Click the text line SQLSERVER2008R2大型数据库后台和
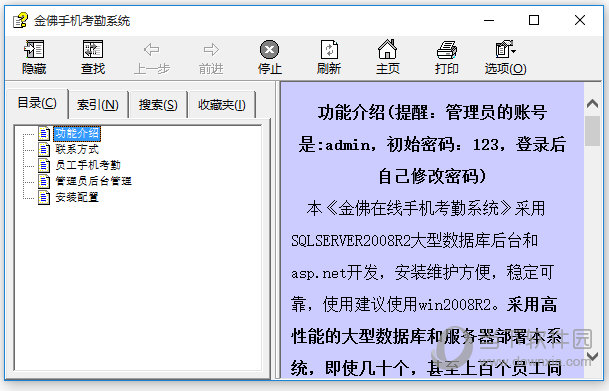 (x=414, y=241)
